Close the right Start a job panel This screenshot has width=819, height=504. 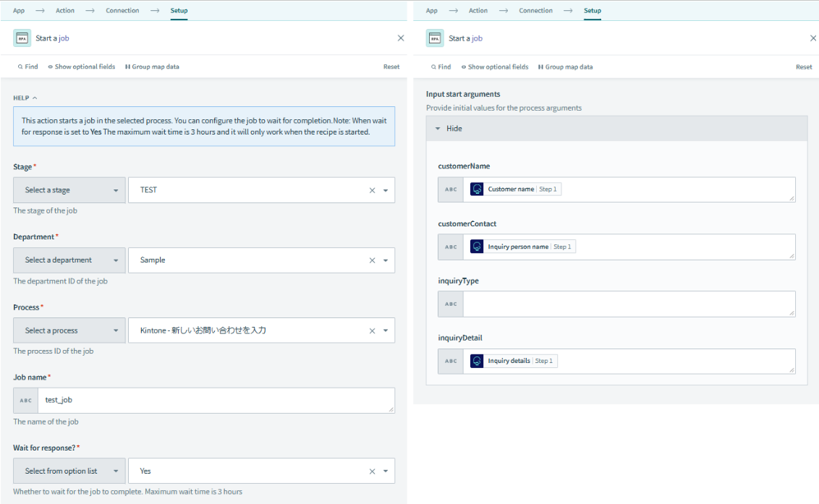click(813, 38)
